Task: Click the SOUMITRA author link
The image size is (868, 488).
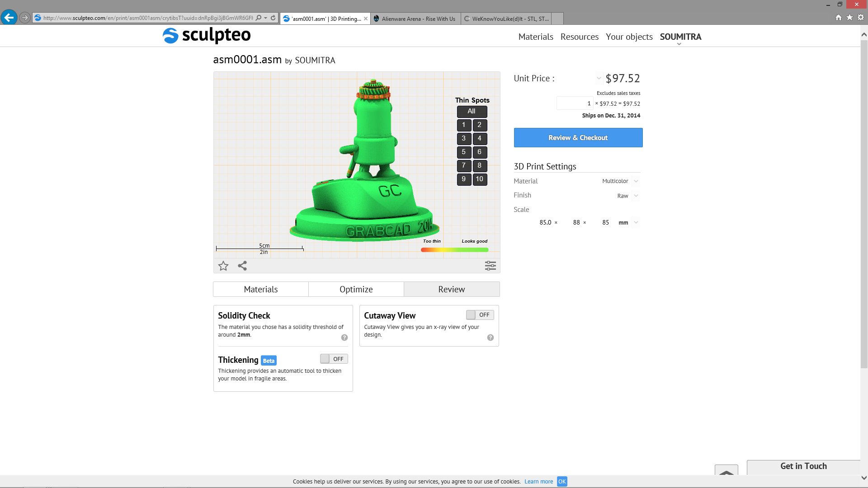Action: coord(315,61)
